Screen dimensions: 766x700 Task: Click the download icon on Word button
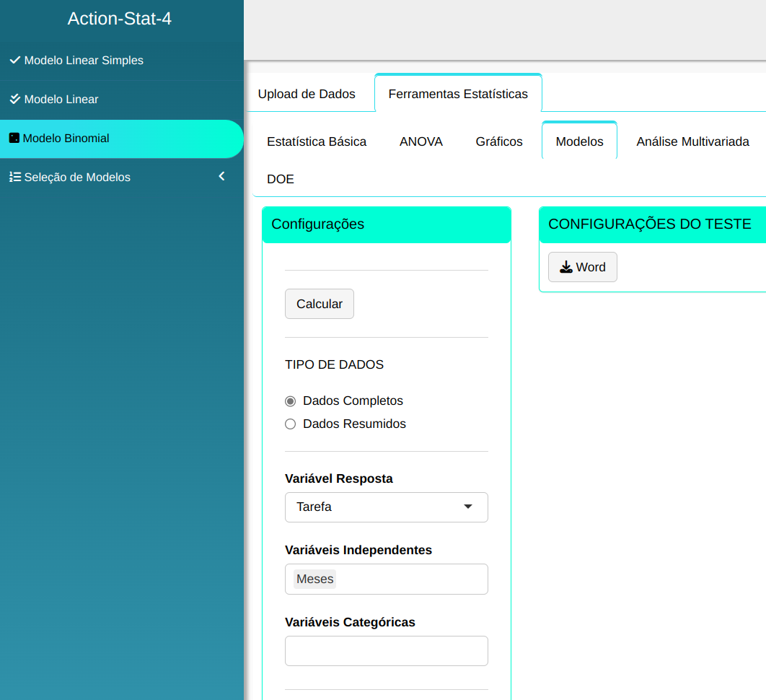566,267
